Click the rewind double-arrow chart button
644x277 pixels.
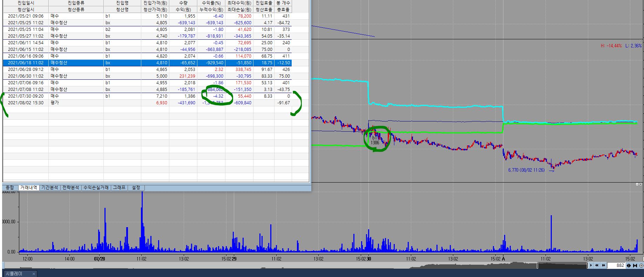click(596, 265)
